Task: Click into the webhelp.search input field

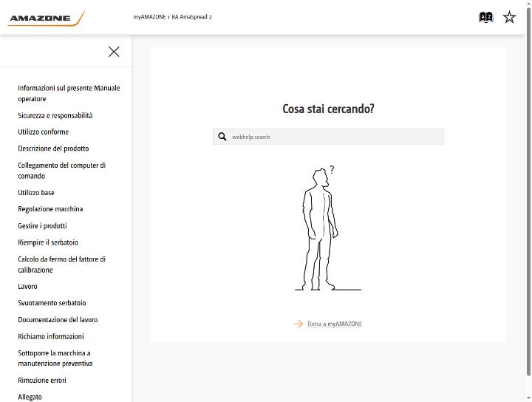Action: click(328, 137)
